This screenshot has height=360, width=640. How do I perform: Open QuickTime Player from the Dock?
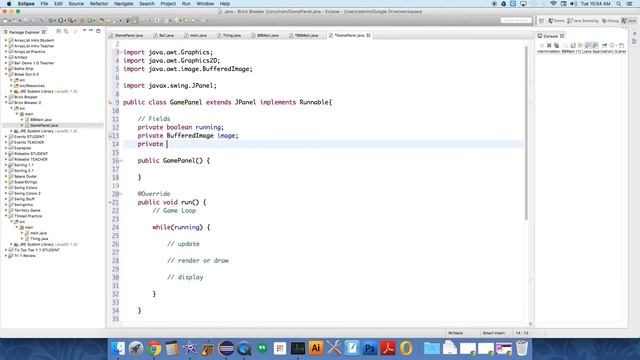pos(244,348)
